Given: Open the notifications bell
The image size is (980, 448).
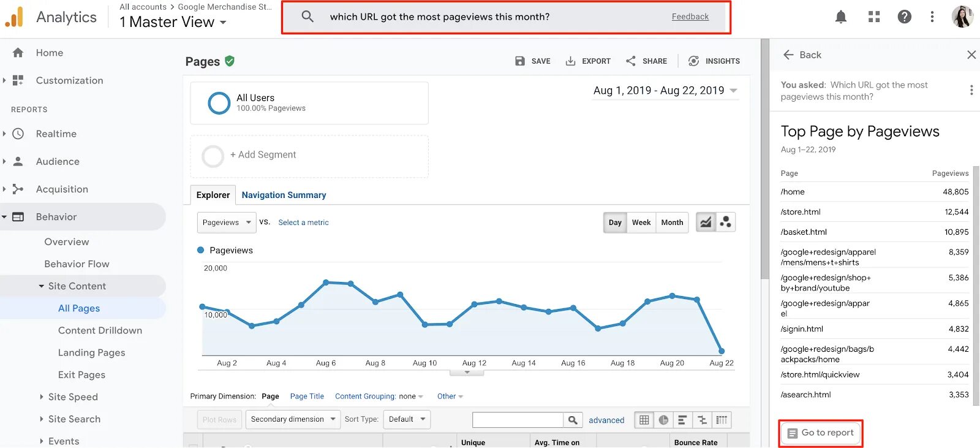Looking at the screenshot, I should [841, 17].
